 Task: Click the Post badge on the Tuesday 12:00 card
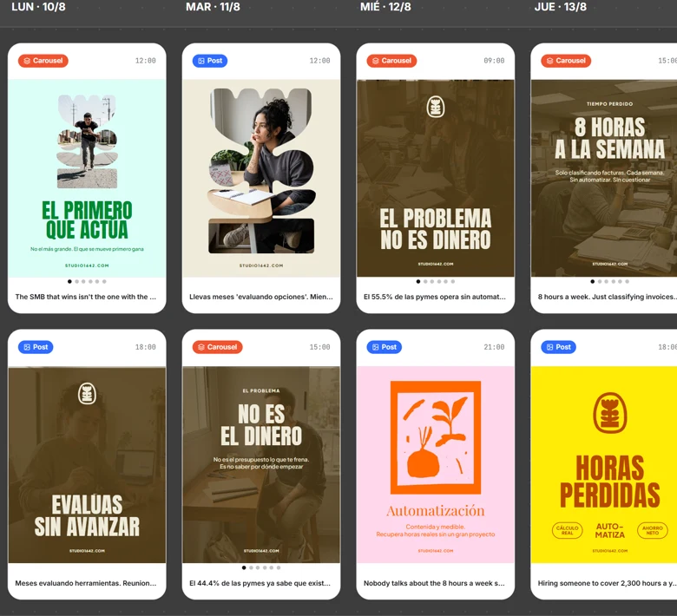click(210, 61)
